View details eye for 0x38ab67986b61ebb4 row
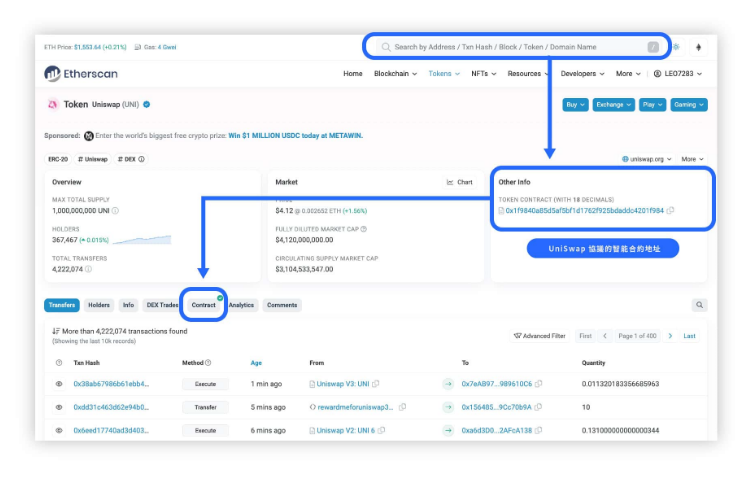This screenshot has height=479, width=747. [59, 384]
